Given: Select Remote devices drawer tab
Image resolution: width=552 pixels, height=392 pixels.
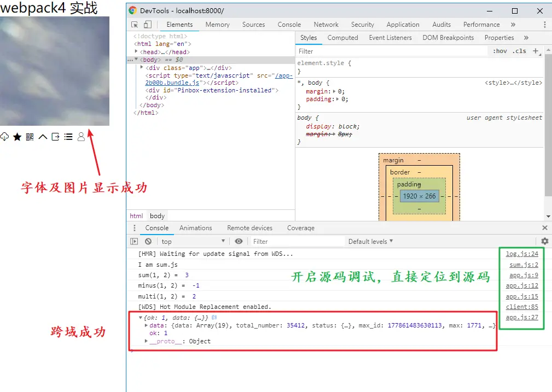Looking at the screenshot, I should tap(249, 228).
